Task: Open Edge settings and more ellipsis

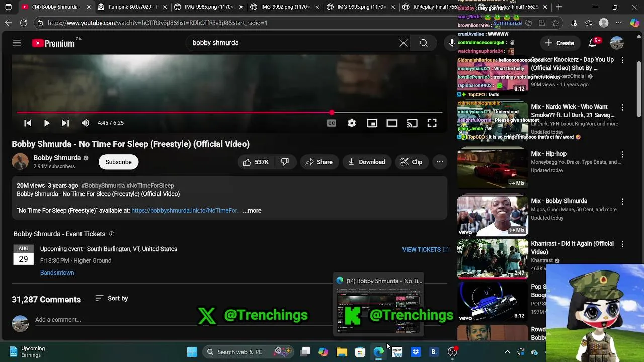Action: point(619,23)
